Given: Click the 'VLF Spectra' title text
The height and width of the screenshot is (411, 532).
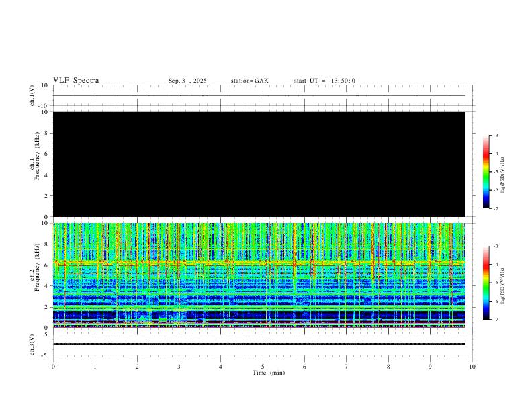Looking at the screenshot, I should point(76,81).
